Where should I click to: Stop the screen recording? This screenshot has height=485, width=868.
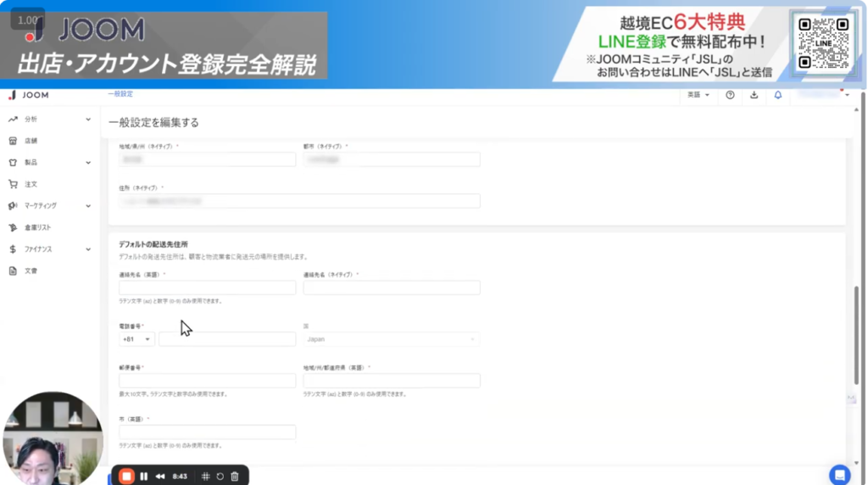tap(126, 476)
